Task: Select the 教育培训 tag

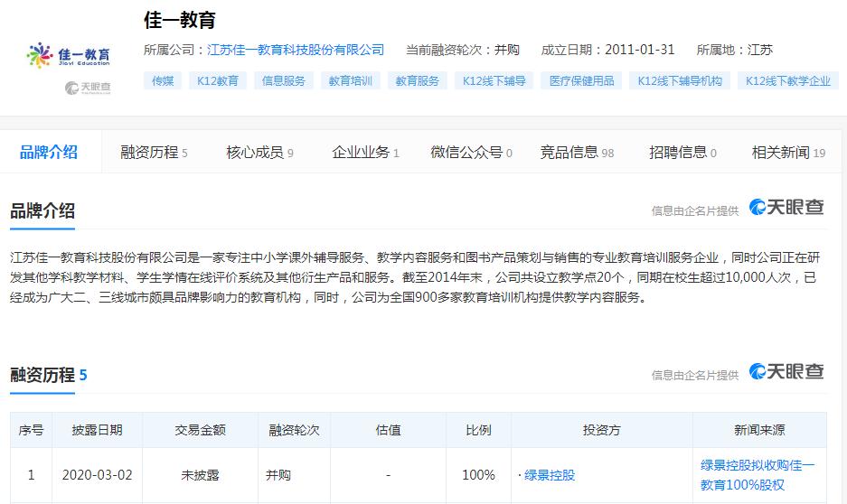Action: (351, 81)
